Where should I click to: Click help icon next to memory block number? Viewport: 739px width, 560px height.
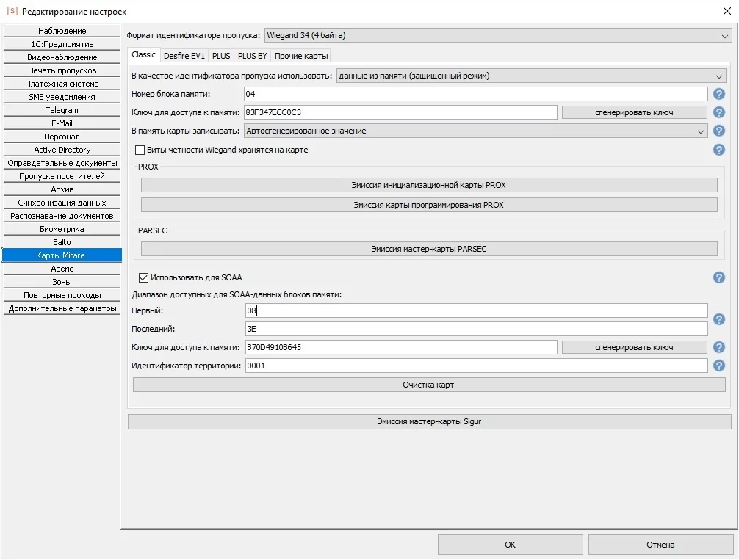click(x=719, y=94)
